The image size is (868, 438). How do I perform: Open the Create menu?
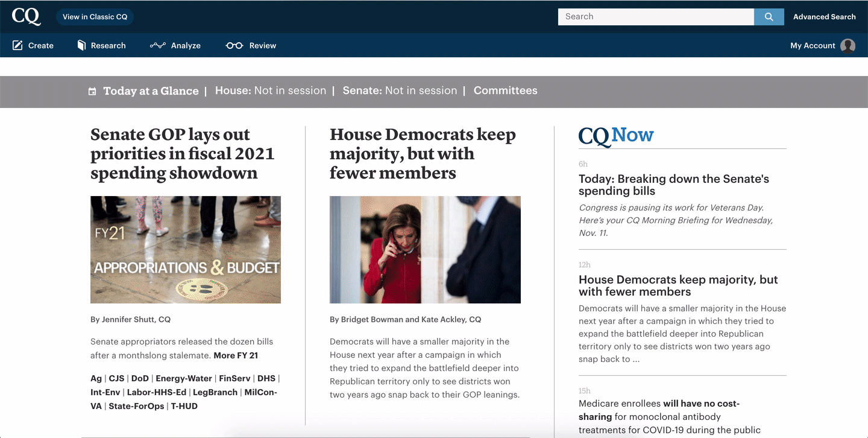pyautogui.click(x=33, y=45)
